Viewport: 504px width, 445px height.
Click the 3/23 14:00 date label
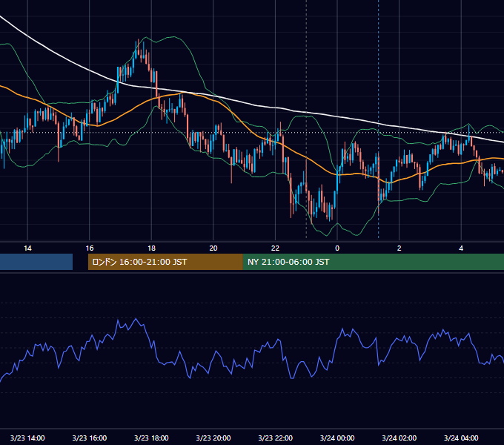[27, 438]
